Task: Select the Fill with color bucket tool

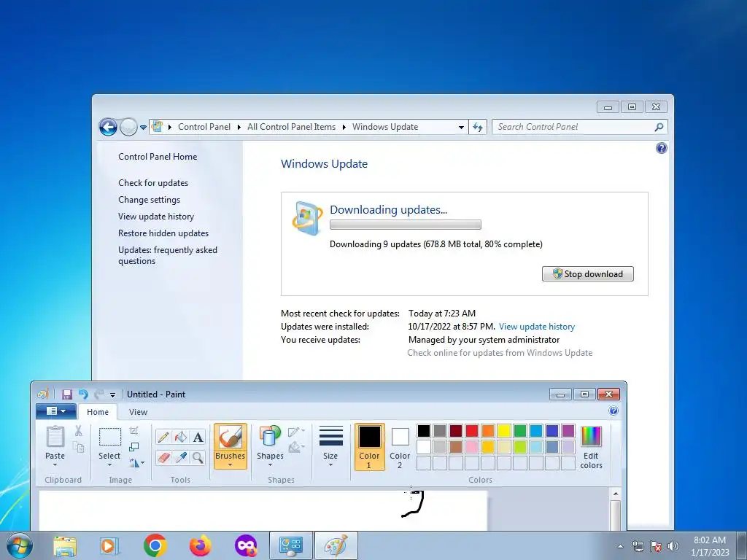Action: [x=181, y=437]
